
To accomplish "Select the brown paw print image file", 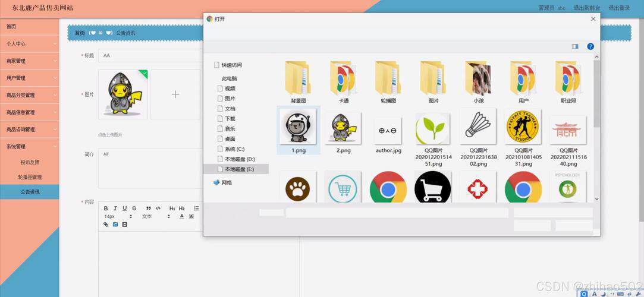I will click(x=298, y=187).
